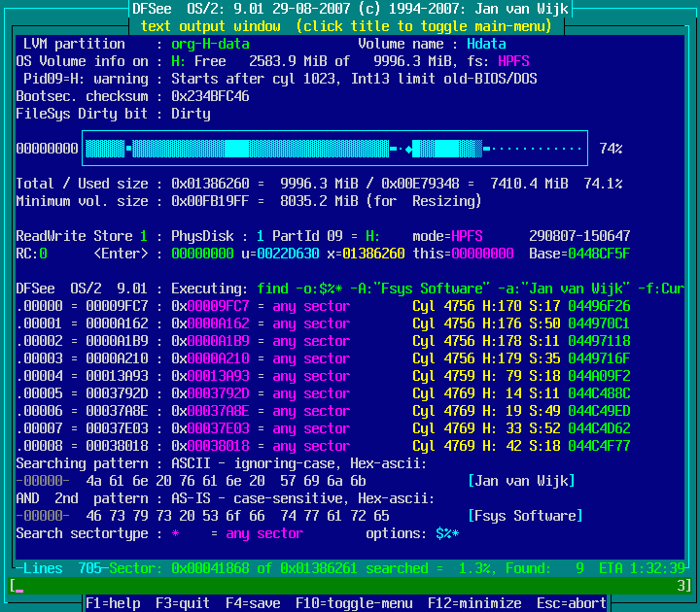Click the Found: 9 status counter
This screenshot has width=700, height=612.
[x=544, y=568]
